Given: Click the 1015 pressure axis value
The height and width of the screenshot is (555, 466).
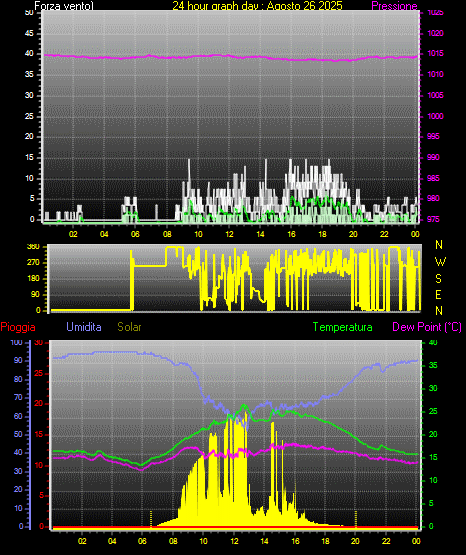Looking at the screenshot, I should 436,53.
